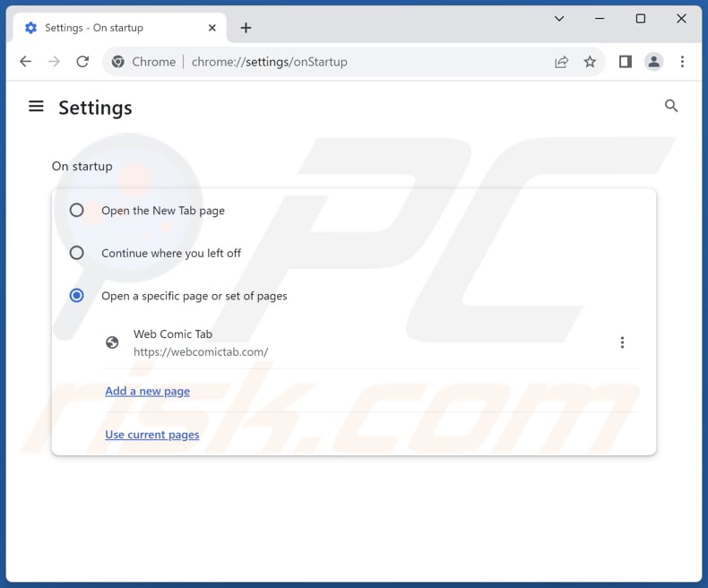Image resolution: width=708 pixels, height=588 pixels.
Task: Click the Chrome site info icon
Action: coord(117,62)
